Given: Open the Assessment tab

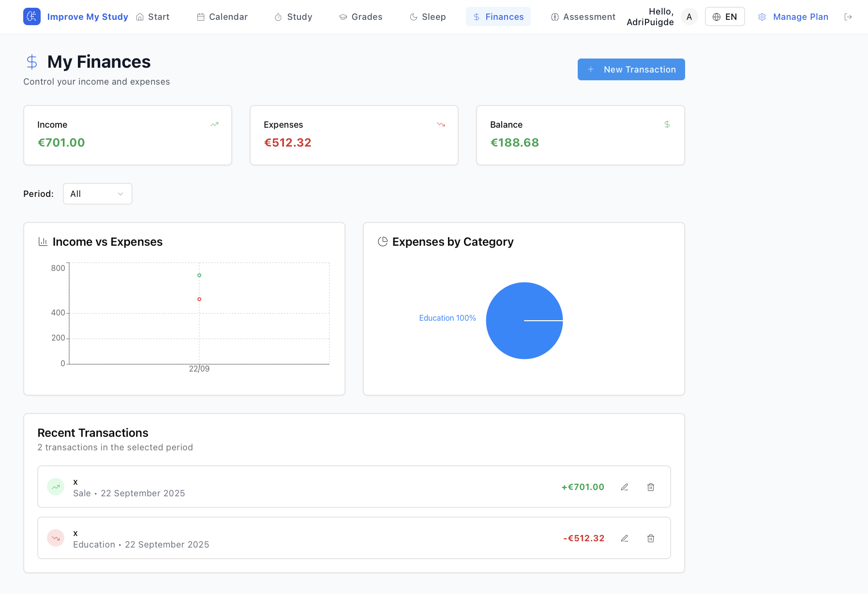Looking at the screenshot, I should pyautogui.click(x=583, y=17).
